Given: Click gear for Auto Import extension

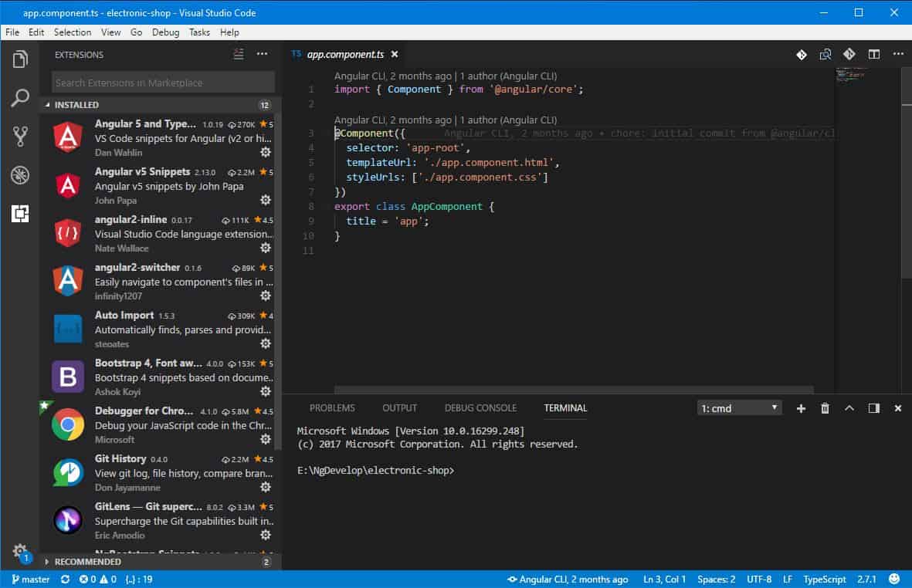Looking at the screenshot, I should [266, 343].
